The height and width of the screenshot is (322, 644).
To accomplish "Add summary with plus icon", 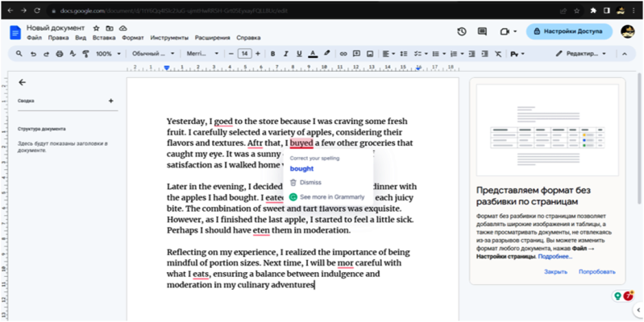I will (x=111, y=101).
